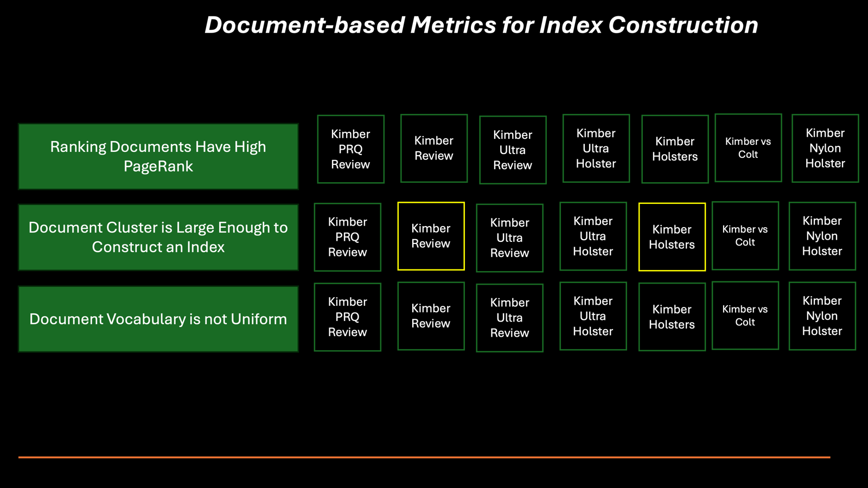868x488 pixels.
Task: Click Kimber Nylon Holster in the bottom row
Action: pyautogui.click(x=822, y=316)
